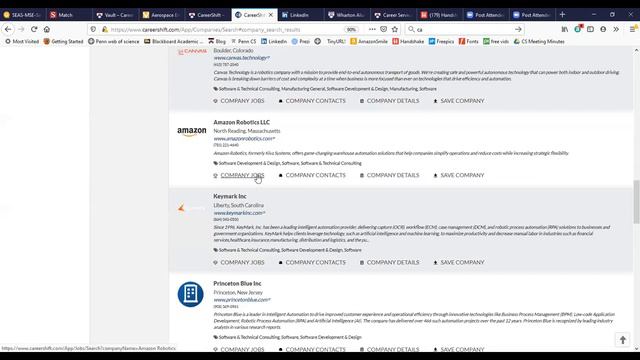Image resolution: width=640 pixels, height=360 pixels.
Task: Click the browser forward arrow
Action: pos(21,29)
